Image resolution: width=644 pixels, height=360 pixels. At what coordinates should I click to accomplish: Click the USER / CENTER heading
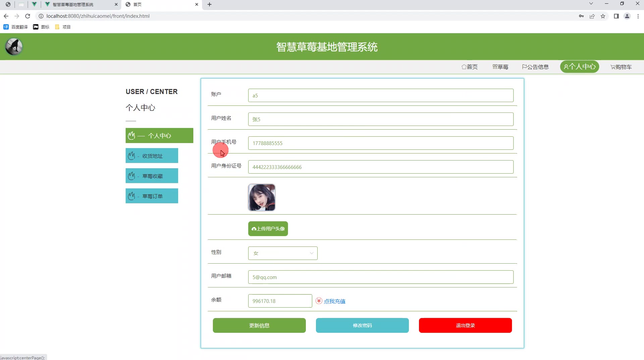[152, 92]
